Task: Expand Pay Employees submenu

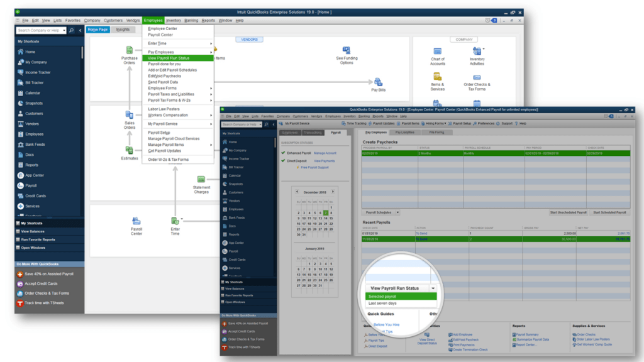Action: (211, 52)
